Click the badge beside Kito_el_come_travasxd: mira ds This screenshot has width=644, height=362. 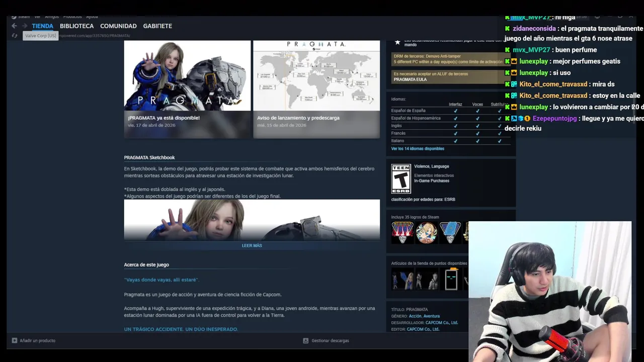[x=514, y=84]
